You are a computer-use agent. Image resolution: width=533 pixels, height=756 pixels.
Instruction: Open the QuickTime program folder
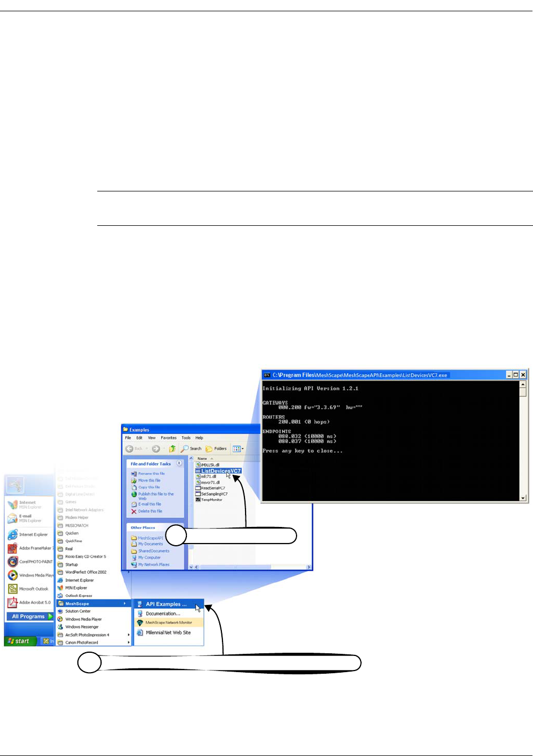70,541
